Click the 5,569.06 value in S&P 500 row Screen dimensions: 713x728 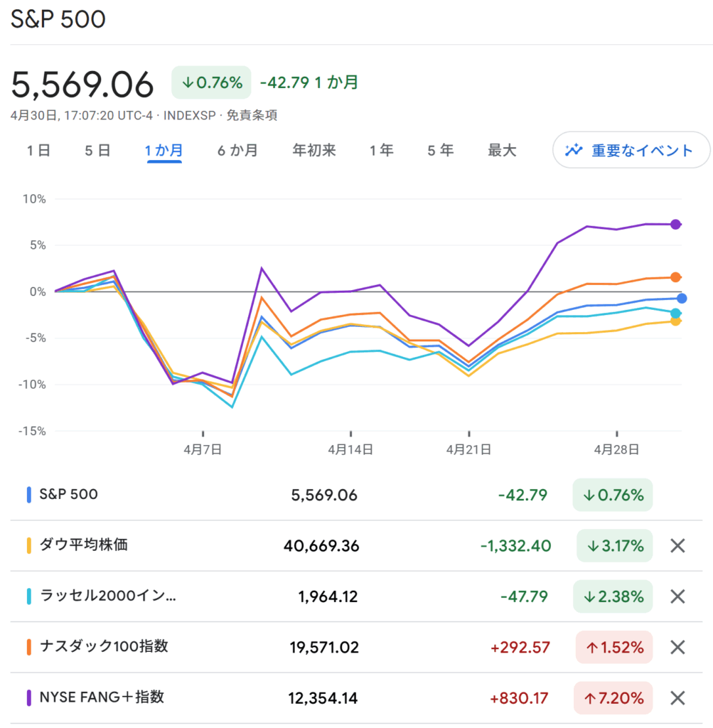coord(324,496)
